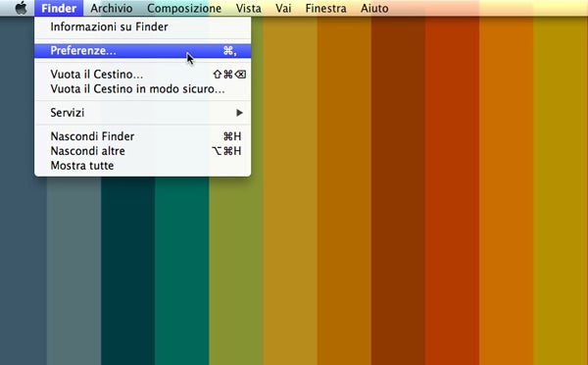Open the Aiuto menu

pyautogui.click(x=374, y=8)
